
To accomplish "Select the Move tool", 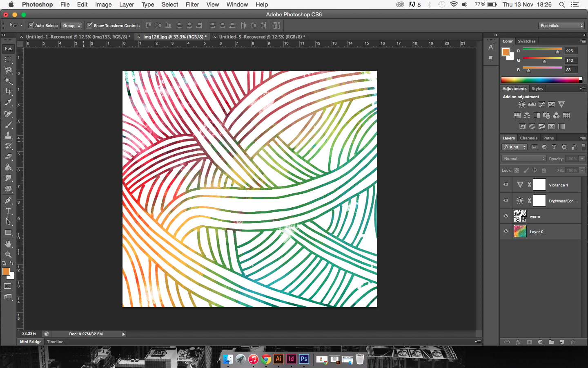I will (8, 49).
